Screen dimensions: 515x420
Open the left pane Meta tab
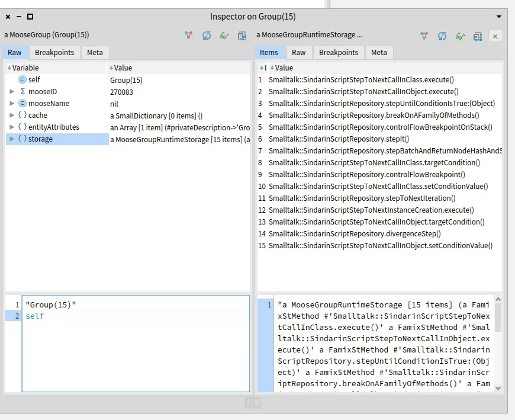95,53
